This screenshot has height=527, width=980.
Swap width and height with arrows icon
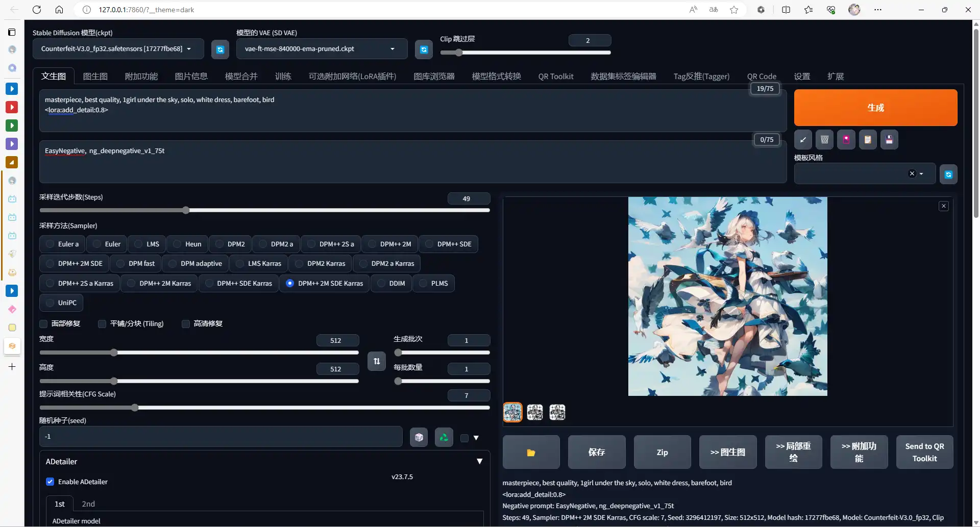[377, 361]
